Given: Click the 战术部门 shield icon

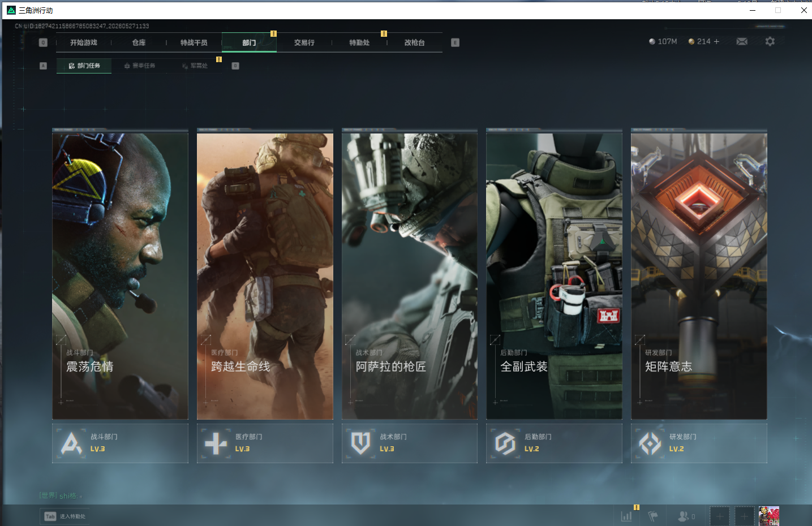Looking at the screenshot, I should pos(360,443).
